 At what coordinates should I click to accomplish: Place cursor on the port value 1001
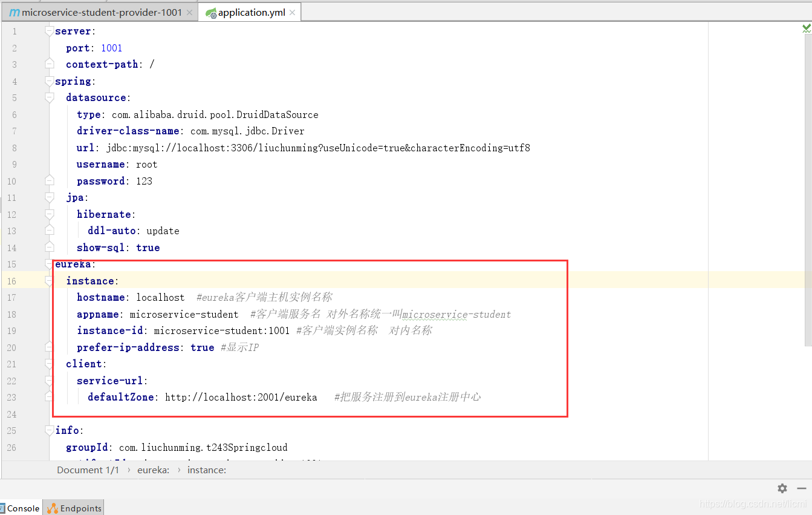click(111, 48)
